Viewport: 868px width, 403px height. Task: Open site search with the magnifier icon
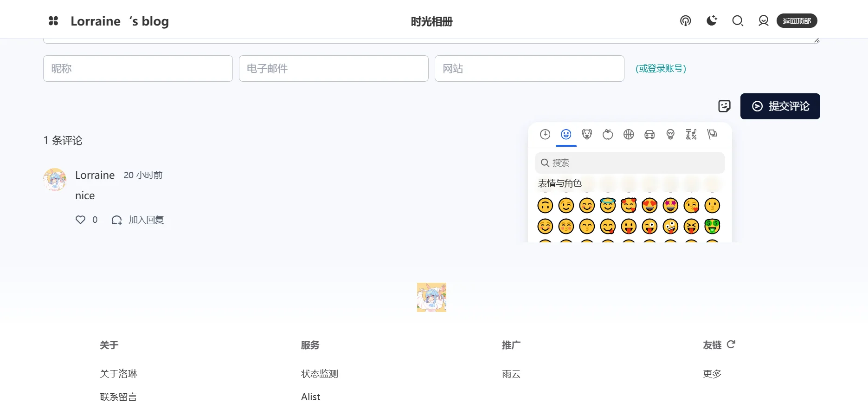coord(738,21)
